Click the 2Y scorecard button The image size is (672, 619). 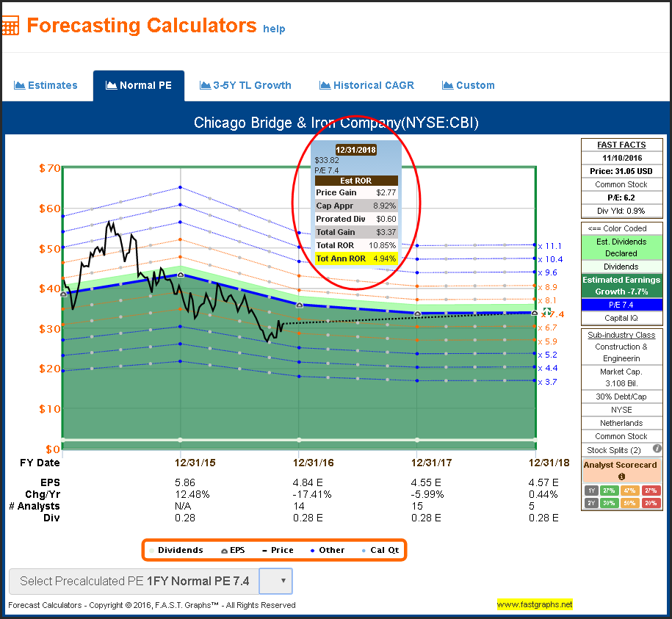(x=591, y=503)
